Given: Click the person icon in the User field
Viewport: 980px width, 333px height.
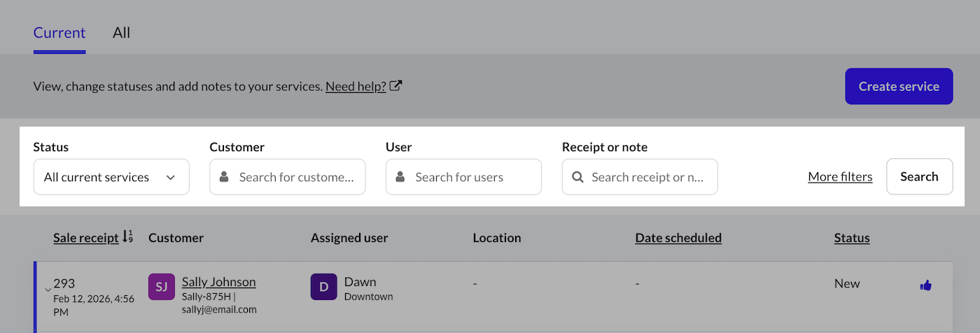Looking at the screenshot, I should click(x=400, y=177).
